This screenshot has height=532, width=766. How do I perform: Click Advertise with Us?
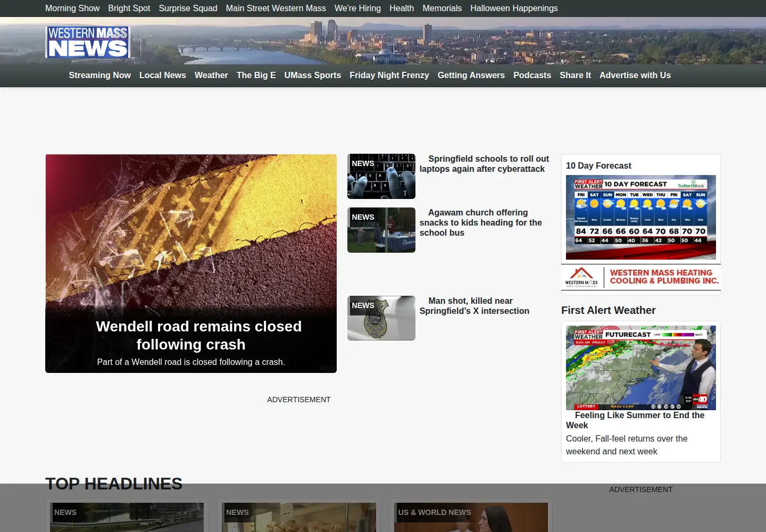[x=635, y=76]
